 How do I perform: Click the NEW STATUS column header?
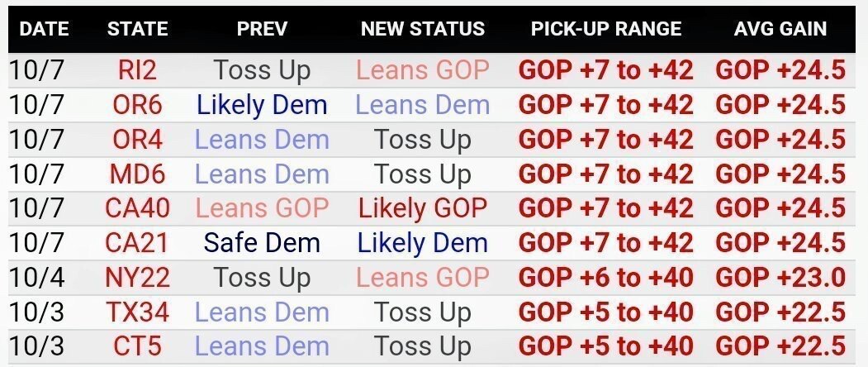tap(423, 29)
